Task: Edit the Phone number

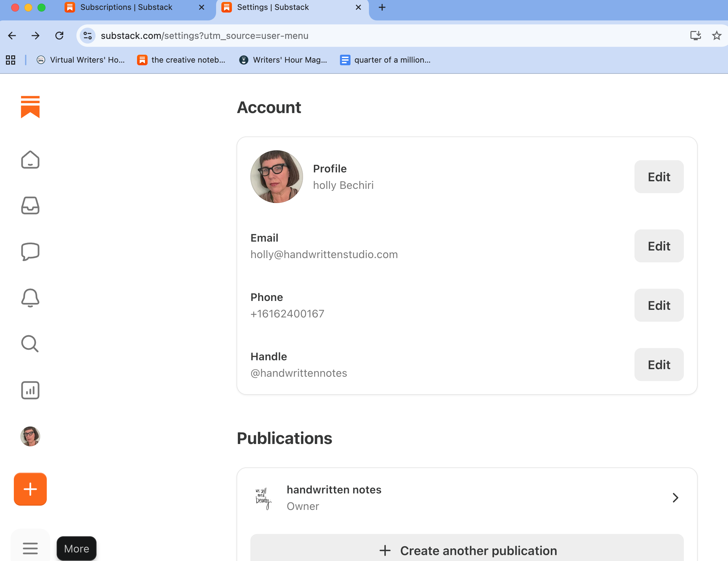Action: pos(658,305)
